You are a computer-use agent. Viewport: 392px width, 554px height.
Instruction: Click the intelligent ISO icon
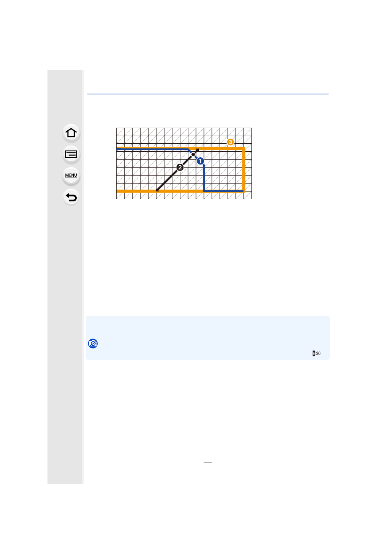(x=316, y=353)
